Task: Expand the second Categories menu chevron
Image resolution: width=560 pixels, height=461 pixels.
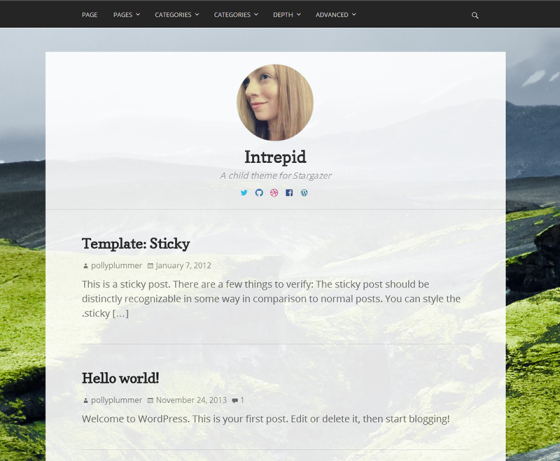Action: (256, 15)
